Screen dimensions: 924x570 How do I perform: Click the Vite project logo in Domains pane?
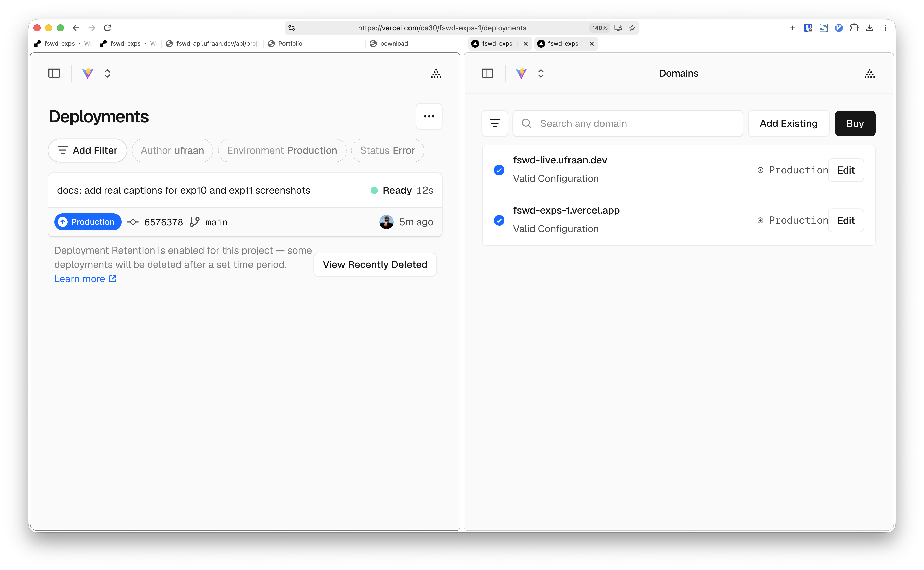click(x=521, y=73)
